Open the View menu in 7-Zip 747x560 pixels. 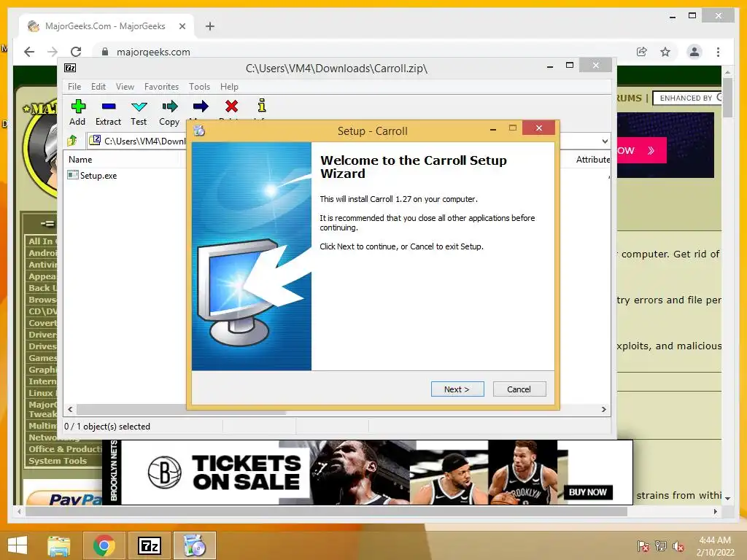(x=125, y=87)
